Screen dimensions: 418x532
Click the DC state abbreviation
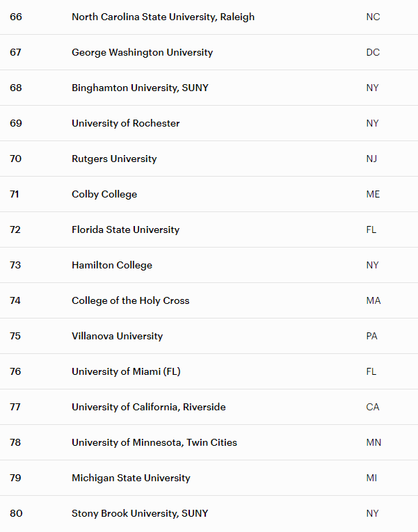[x=373, y=53]
